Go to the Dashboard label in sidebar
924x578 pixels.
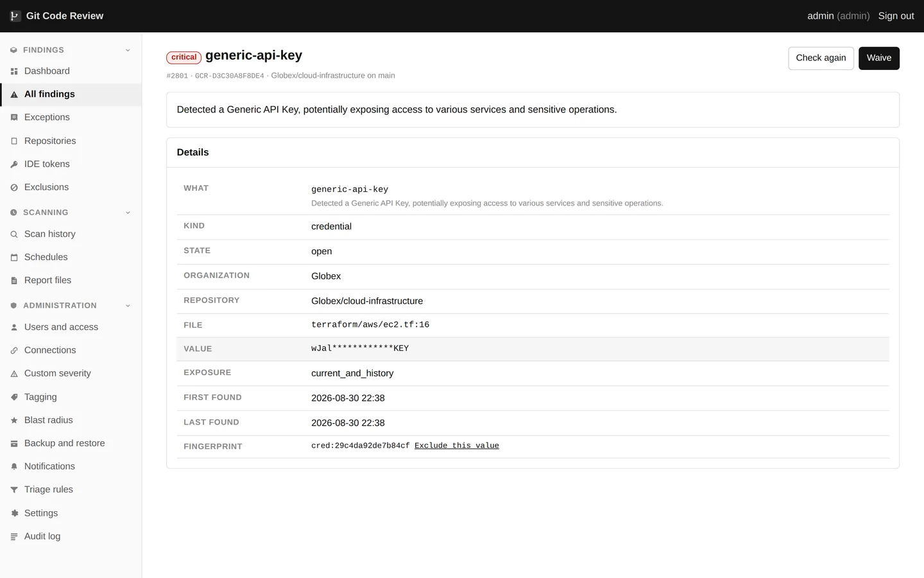pos(47,71)
